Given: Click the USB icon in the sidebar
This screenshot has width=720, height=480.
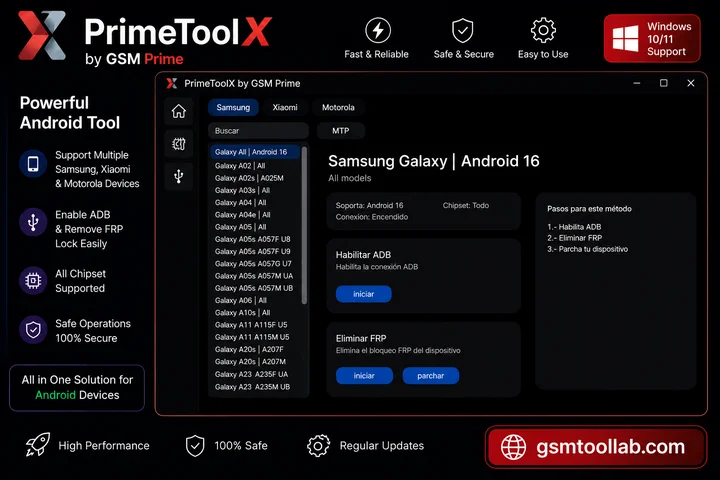Looking at the screenshot, I should pyautogui.click(x=179, y=176).
